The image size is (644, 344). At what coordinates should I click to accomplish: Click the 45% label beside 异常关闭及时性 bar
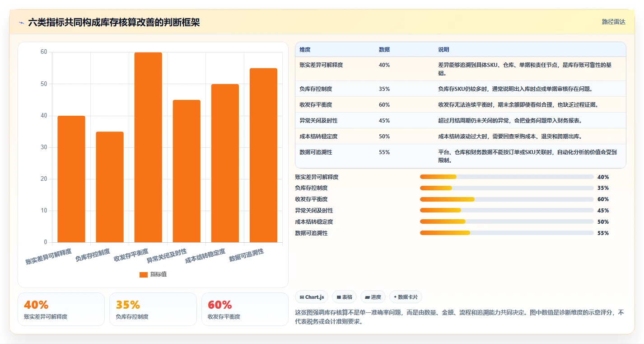click(x=603, y=211)
